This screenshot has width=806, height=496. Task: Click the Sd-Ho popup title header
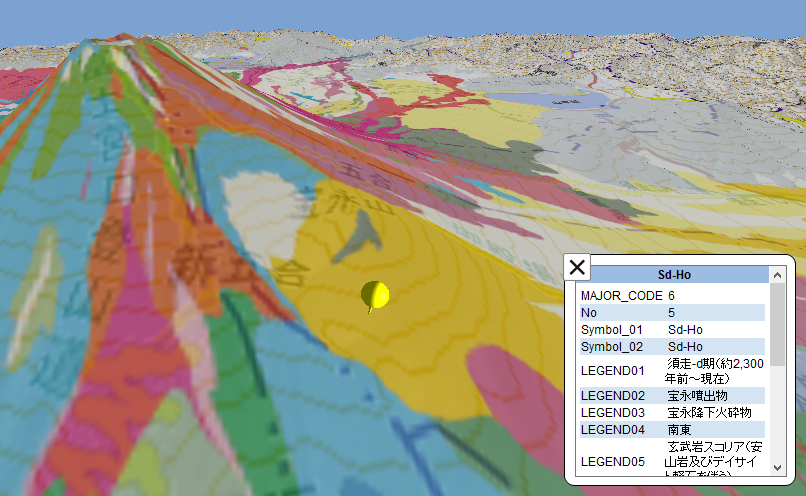[x=674, y=275]
